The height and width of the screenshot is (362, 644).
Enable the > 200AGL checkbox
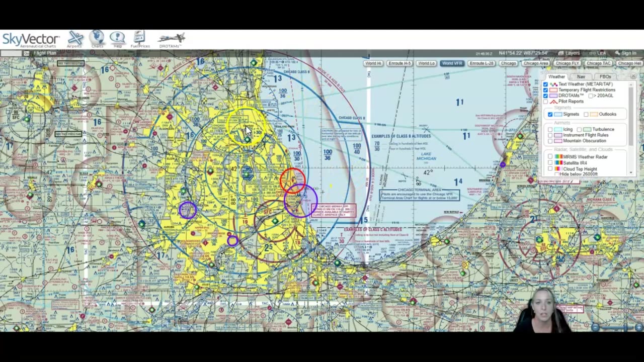click(x=591, y=96)
